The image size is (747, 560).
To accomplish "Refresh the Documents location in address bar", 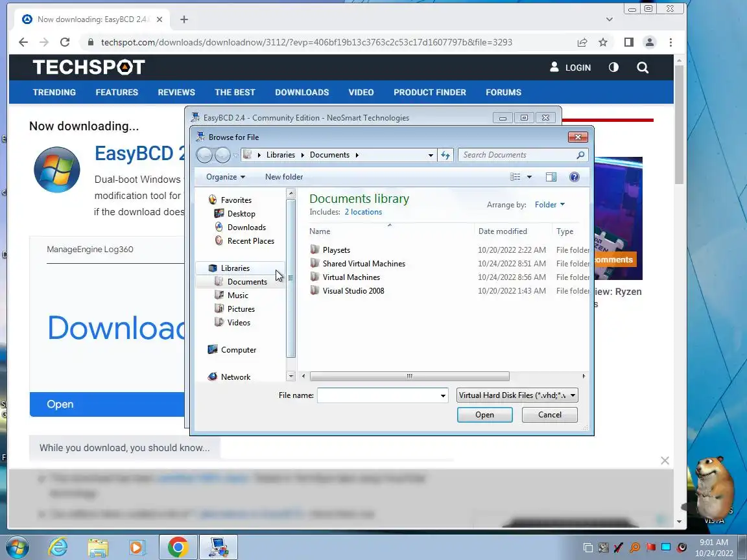I will (445, 155).
